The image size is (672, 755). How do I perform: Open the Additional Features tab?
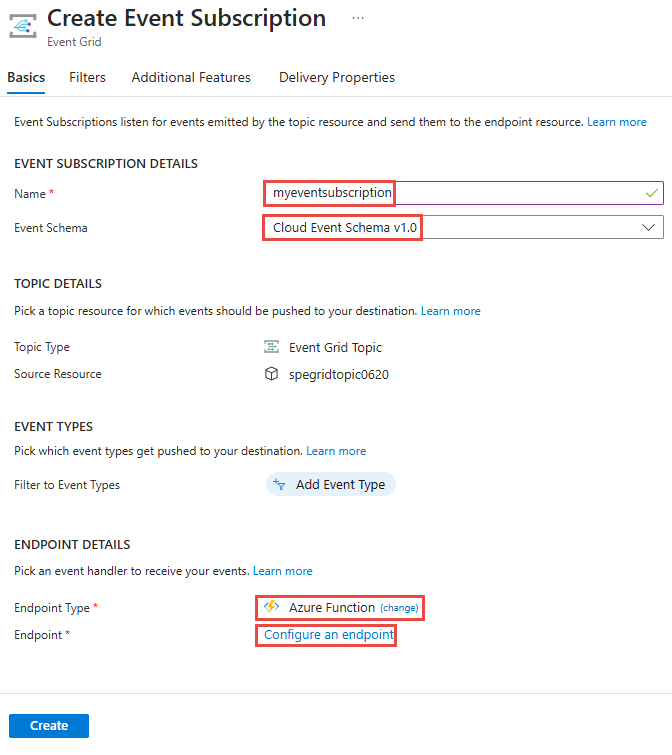point(191,78)
